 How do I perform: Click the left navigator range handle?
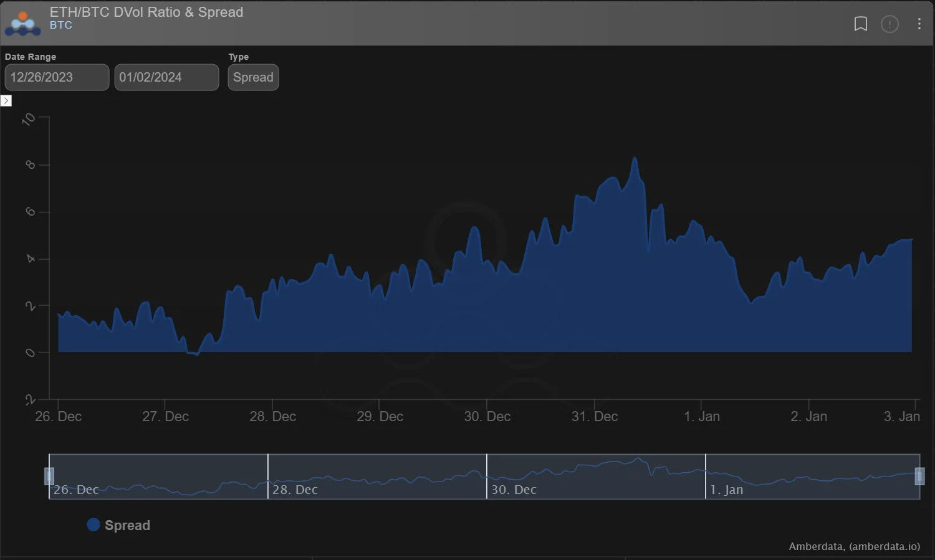point(49,476)
